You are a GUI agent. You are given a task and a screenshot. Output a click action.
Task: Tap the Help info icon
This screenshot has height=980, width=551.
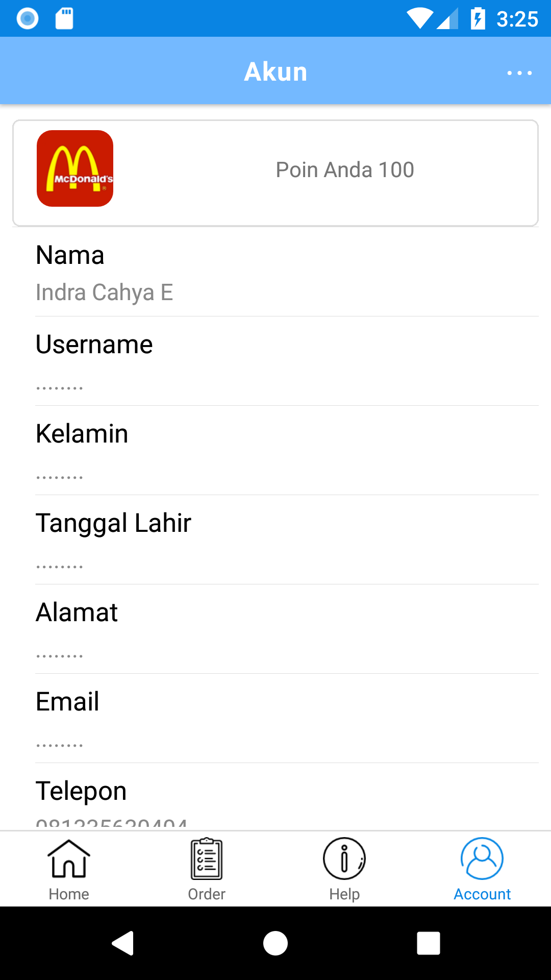[344, 859]
